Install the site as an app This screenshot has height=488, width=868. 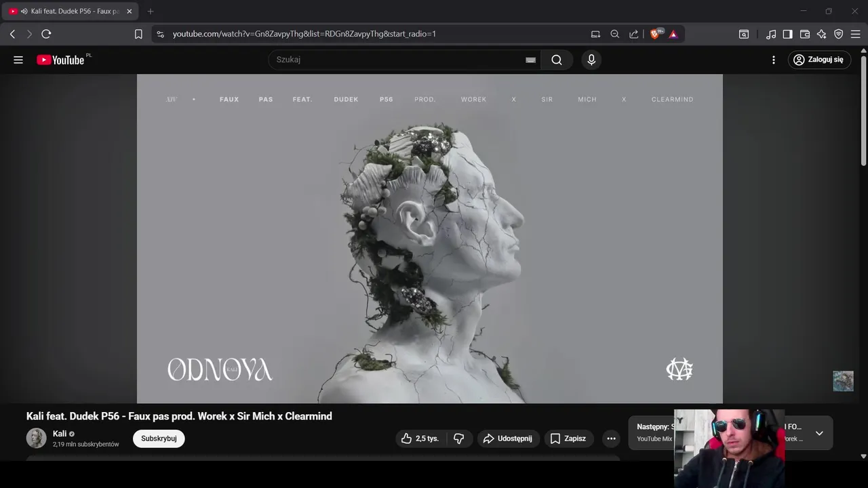point(595,34)
